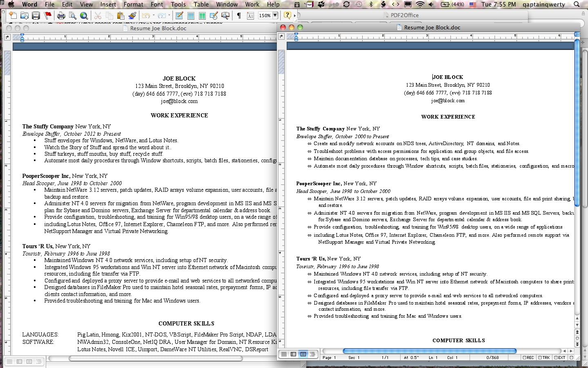Open the Tools menu
Image resolution: width=588 pixels, height=368 pixels.
(x=178, y=4)
